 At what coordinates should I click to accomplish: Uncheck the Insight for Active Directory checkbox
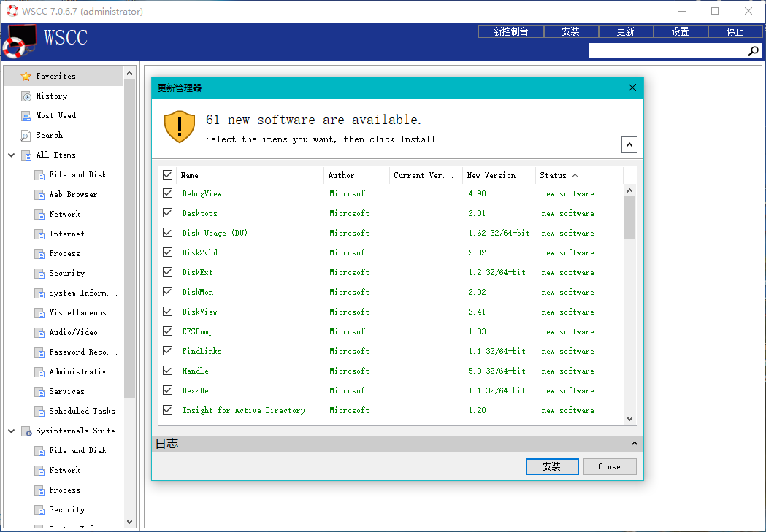tap(167, 410)
